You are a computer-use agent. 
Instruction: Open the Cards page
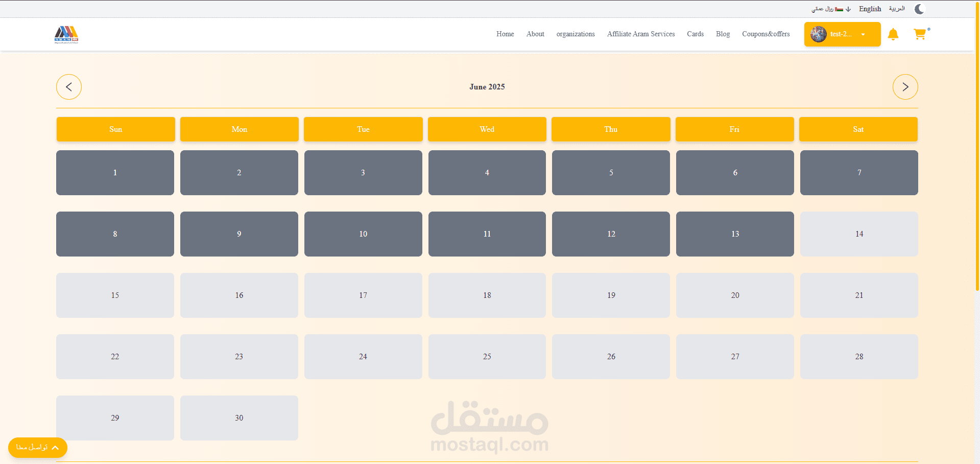[x=695, y=34]
